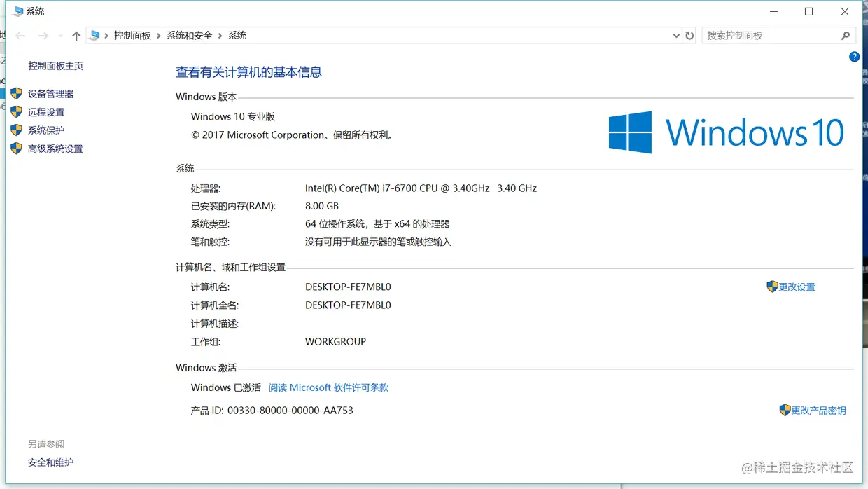Expand the address bar history dropdown
868x489 pixels.
(676, 36)
